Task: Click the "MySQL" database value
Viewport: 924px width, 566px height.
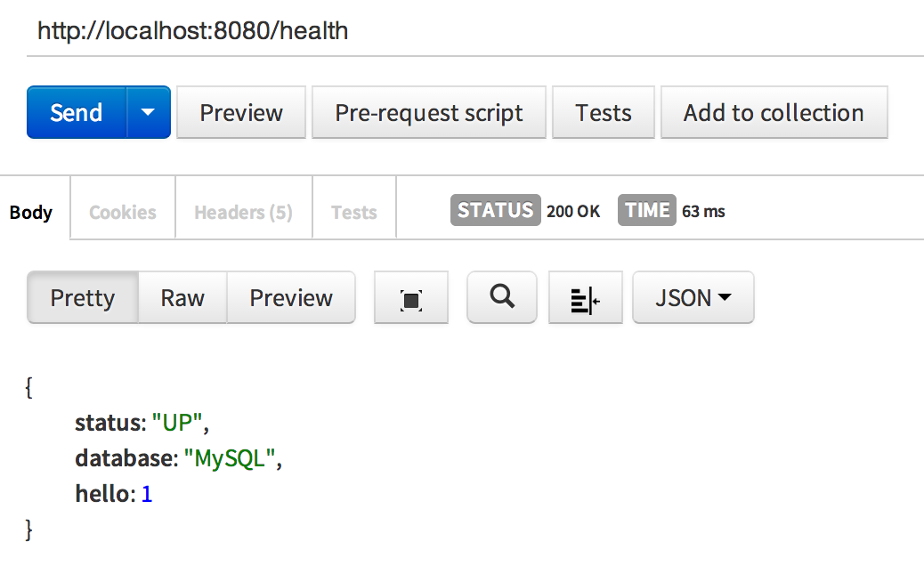Action: coord(231,459)
